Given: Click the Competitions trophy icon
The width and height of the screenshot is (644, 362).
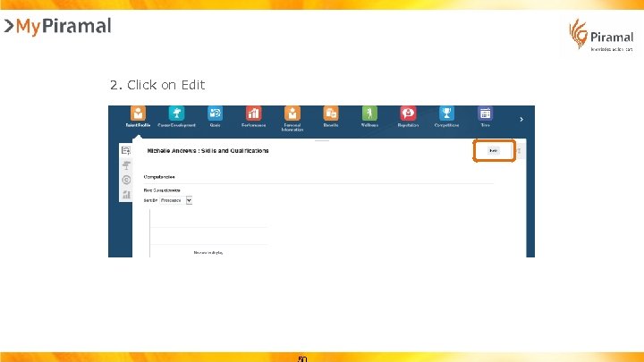Looking at the screenshot, I should click(x=446, y=113).
